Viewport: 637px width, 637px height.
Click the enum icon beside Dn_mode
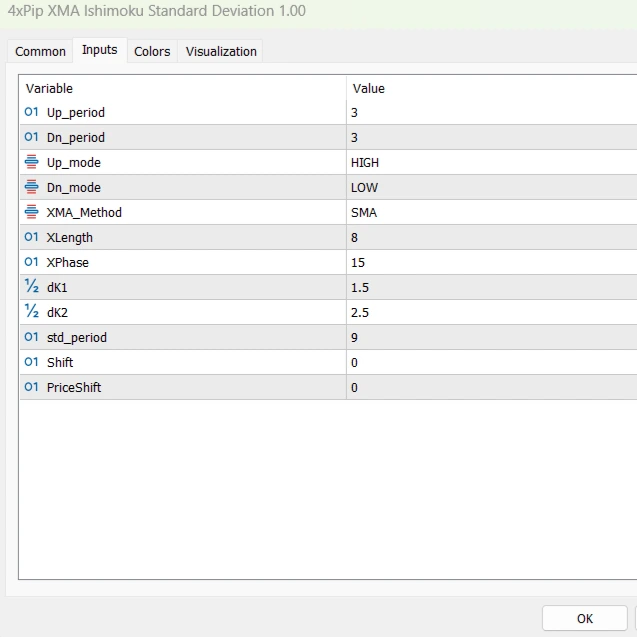click(x=31, y=187)
